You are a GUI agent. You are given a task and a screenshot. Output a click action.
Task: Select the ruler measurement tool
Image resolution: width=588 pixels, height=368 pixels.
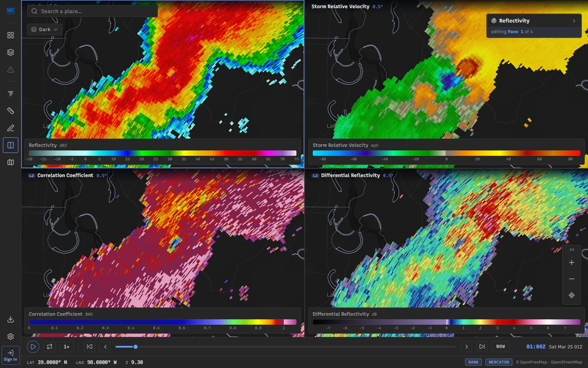tap(11, 111)
